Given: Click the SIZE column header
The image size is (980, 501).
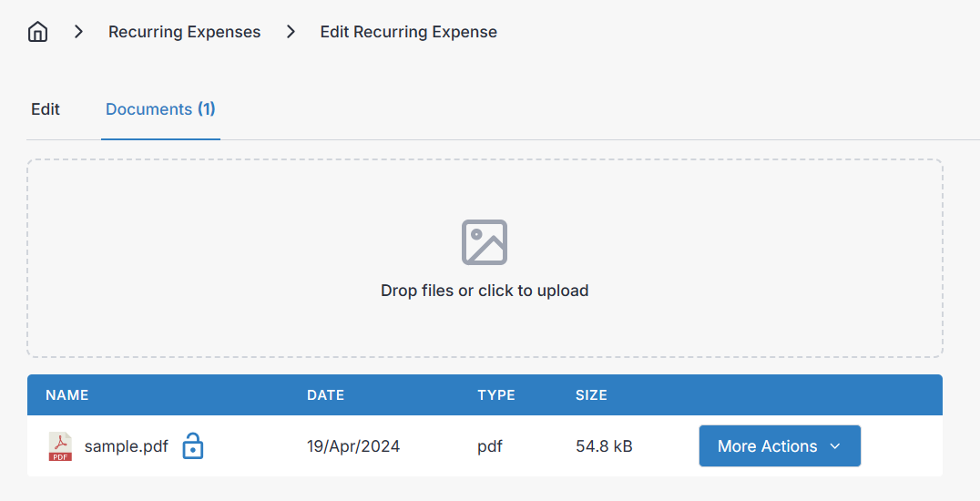Looking at the screenshot, I should 591,395.
